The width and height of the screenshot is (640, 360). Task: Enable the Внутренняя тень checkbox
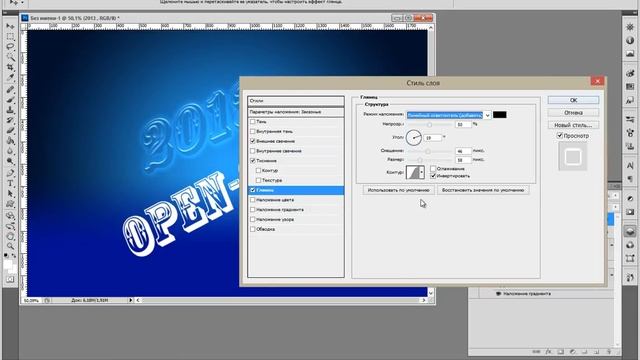(253, 131)
